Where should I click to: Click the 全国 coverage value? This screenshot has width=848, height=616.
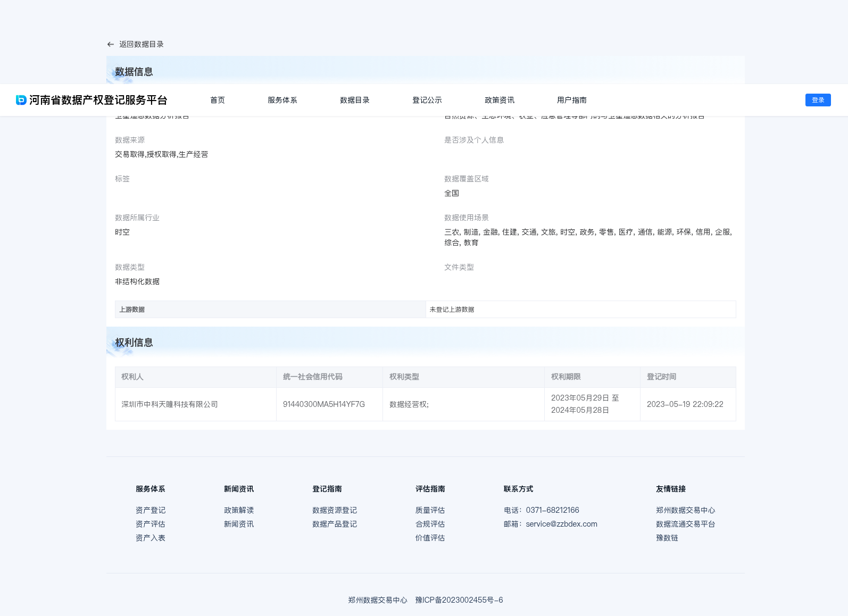[x=452, y=193]
